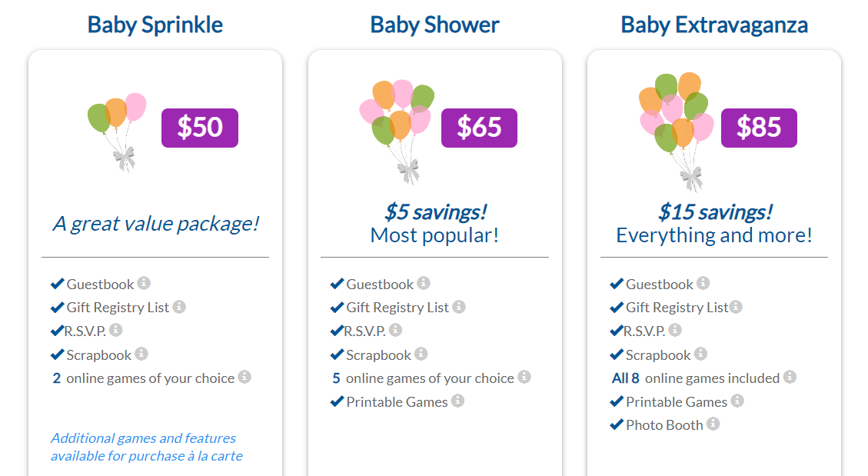Select the $50 price badge
868x476 pixels.
tap(200, 128)
